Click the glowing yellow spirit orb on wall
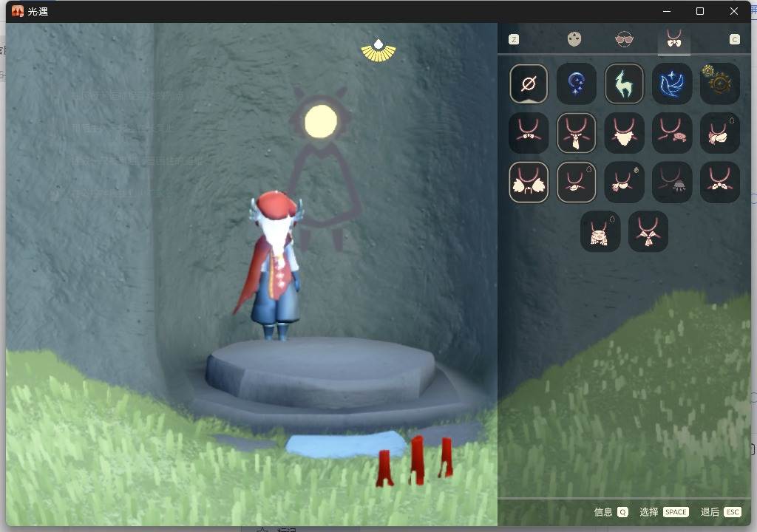Screen dimensions: 757x532 click(321, 122)
